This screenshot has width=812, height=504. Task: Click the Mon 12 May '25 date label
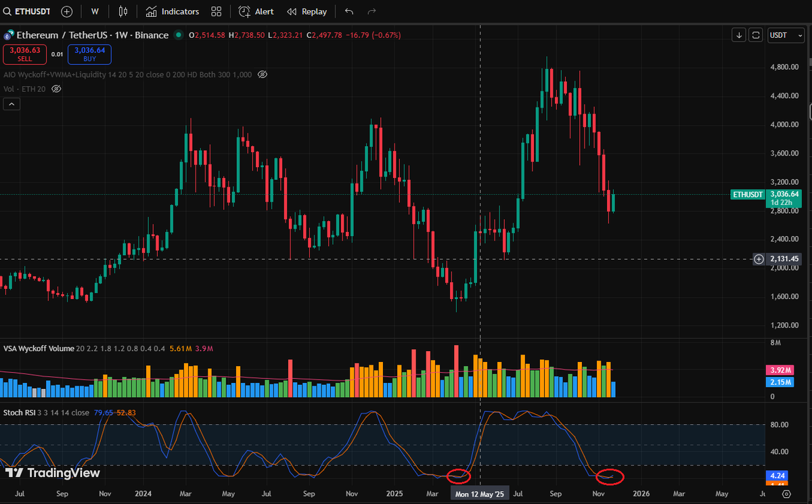480,495
